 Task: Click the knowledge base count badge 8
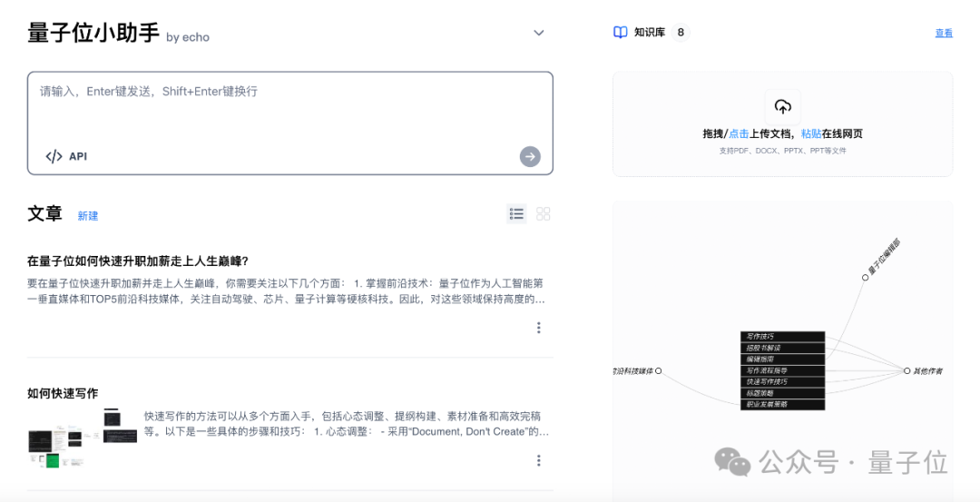(x=681, y=33)
